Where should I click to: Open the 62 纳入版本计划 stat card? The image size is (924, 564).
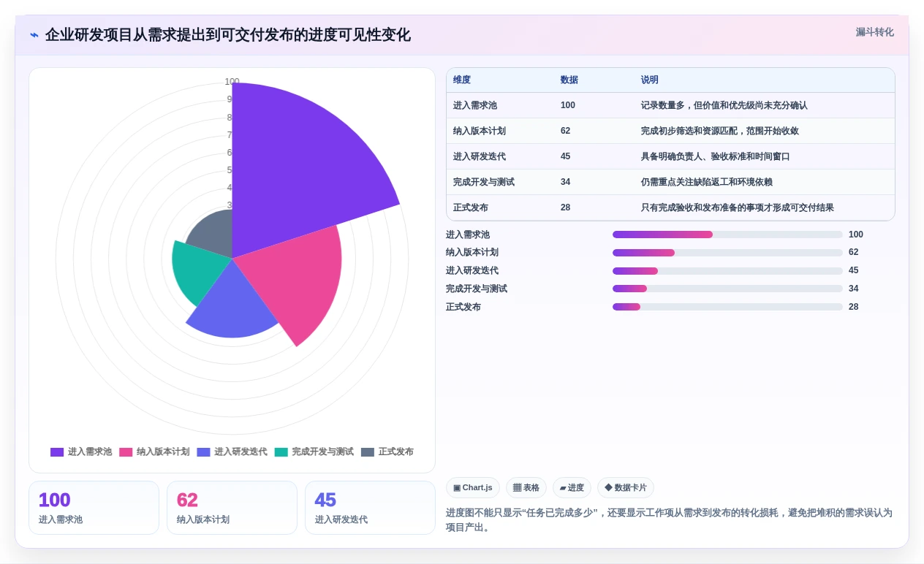(x=232, y=508)
